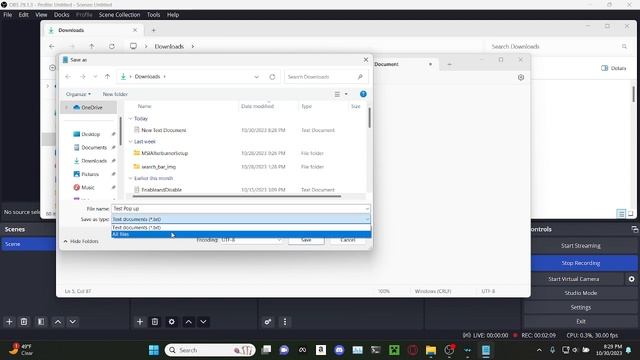Open source properties gear in Sources dock
This screenshot has width=640, height=360.
tap(171, 322)
